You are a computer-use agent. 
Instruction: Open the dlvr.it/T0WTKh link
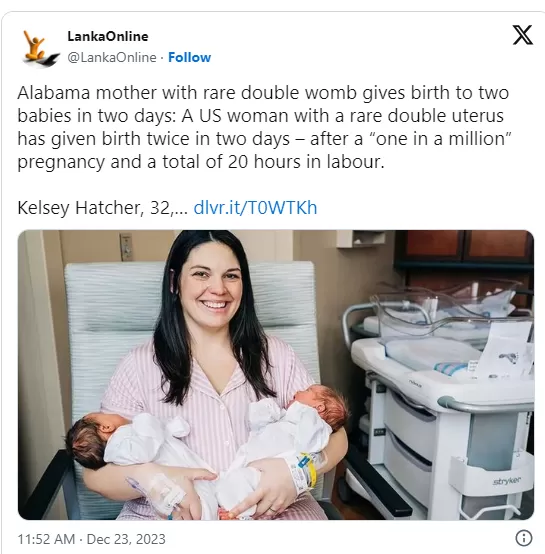click(255, 207)
